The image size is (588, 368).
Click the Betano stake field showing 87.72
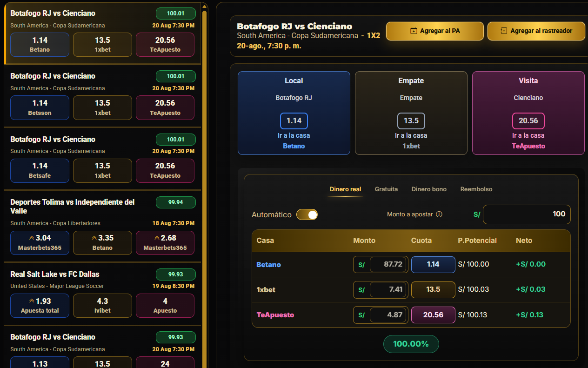click(388, 264)
